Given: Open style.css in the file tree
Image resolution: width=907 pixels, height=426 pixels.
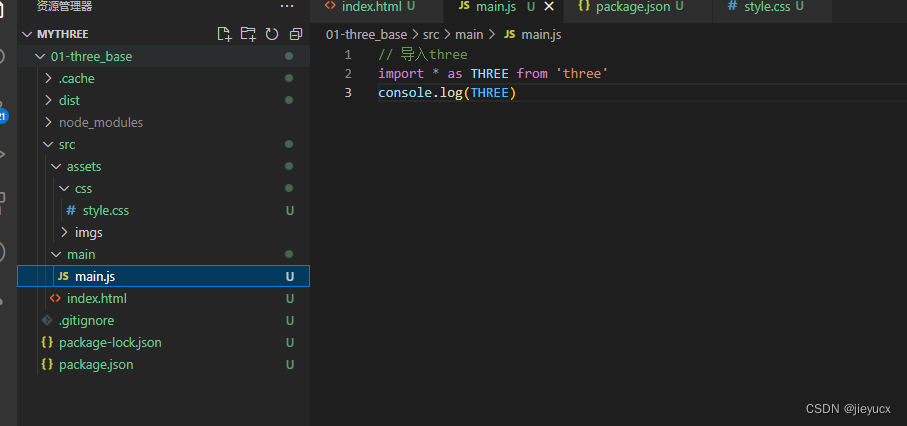Looking at the screenshot, I should pyautogui.click(x=106, y=211).
